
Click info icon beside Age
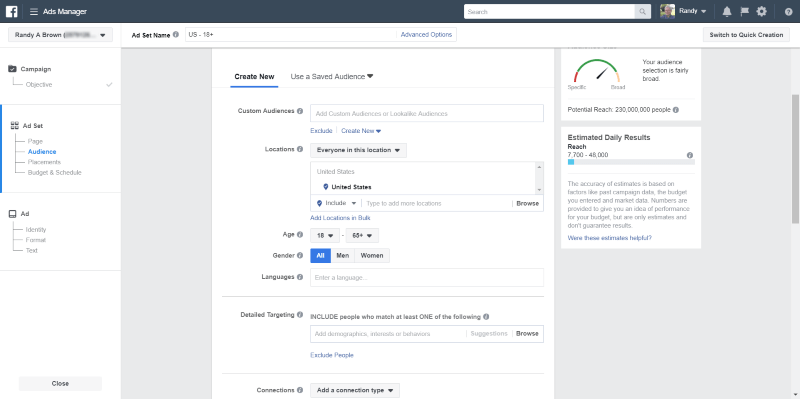tap(300, 235)
